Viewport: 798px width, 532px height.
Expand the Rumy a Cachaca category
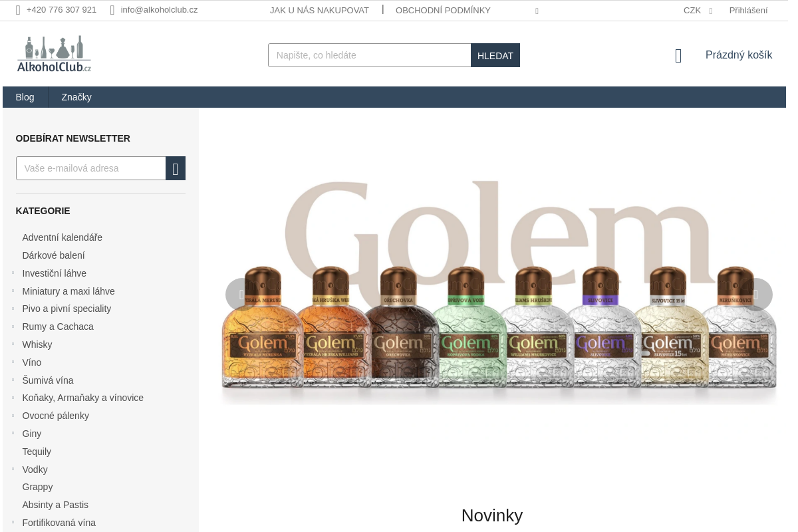coord(13,327)
